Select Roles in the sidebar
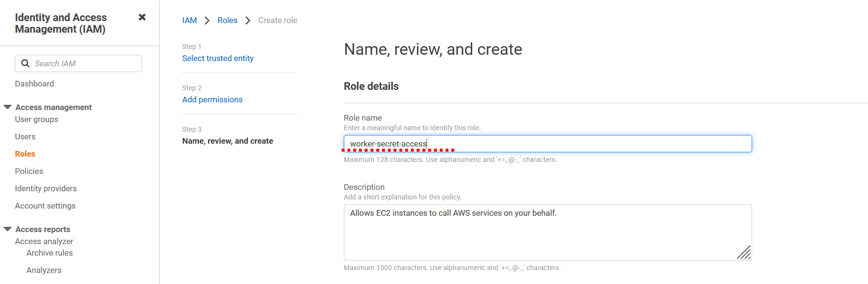Image resolution: width=868 pixels, height=284 pixels. (25, 154)
